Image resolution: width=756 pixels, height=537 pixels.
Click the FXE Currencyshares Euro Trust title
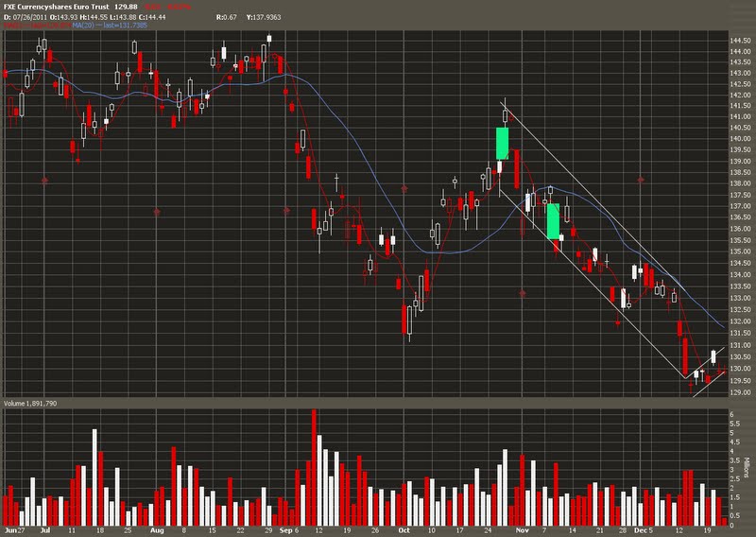[55, 8]
